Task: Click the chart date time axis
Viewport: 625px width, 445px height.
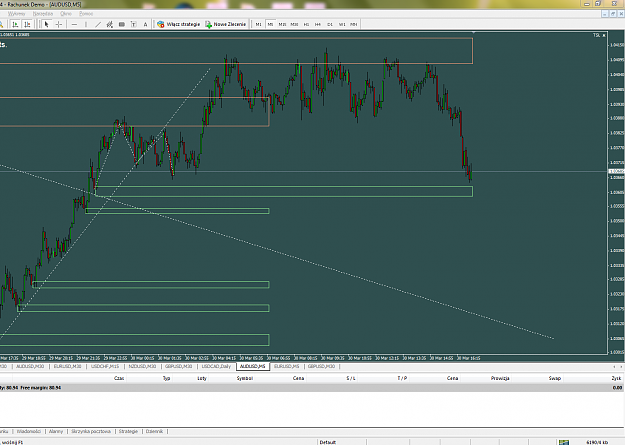Action: pos(304,358)
